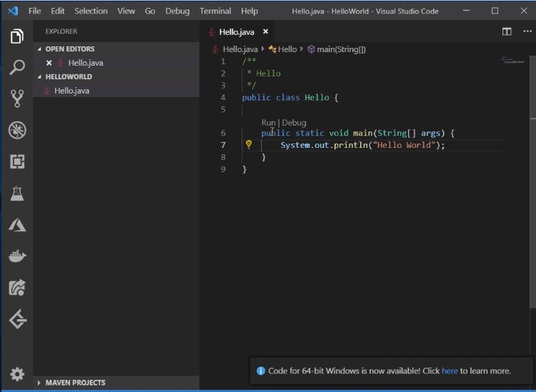Click the code minimap preview

514,61
